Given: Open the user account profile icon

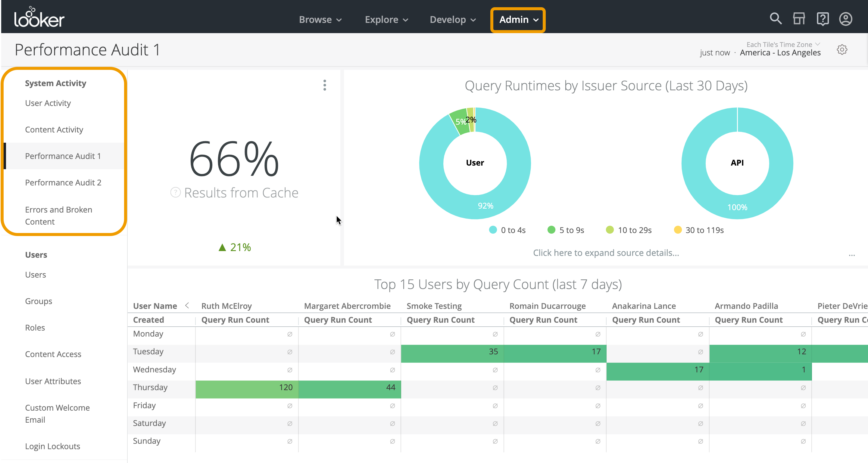Looking at the screenshot, I should [845, 19].
